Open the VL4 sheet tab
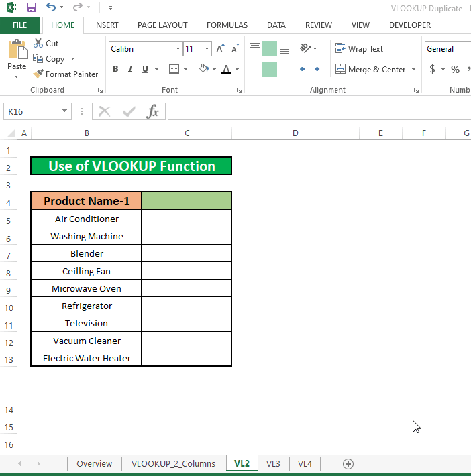Screen dimensions: 471x476 point(305,463)
